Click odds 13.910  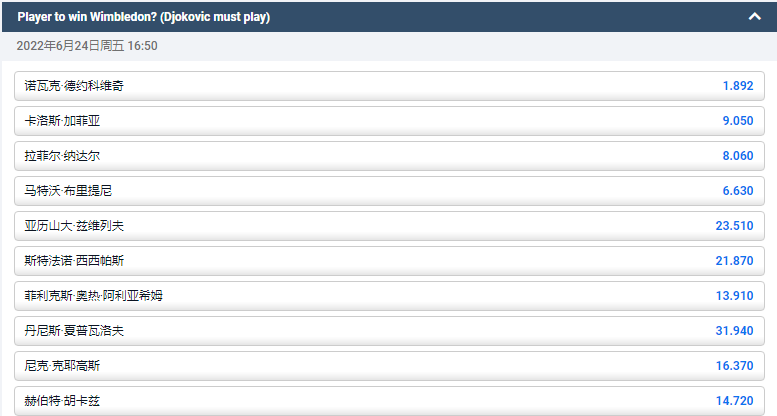pyautogui.click(x=734, y=296)
